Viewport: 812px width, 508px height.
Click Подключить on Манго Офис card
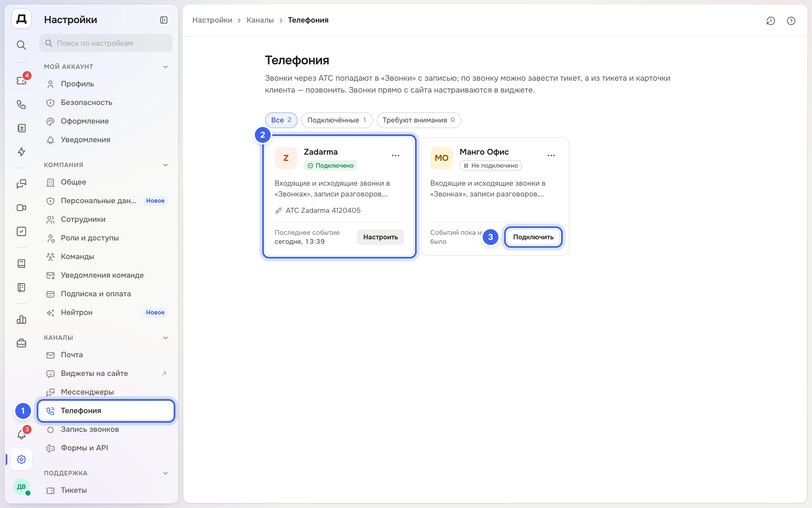pyautogui.click(x=533, y=237)
